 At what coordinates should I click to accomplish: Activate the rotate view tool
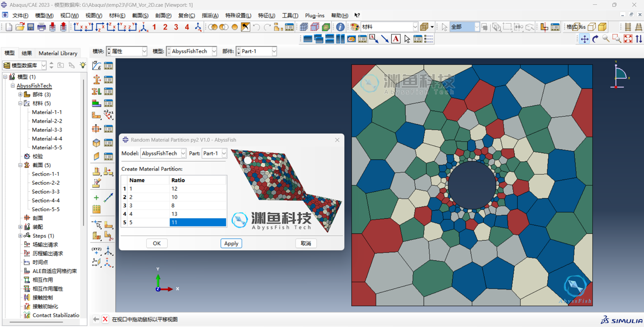595,39
